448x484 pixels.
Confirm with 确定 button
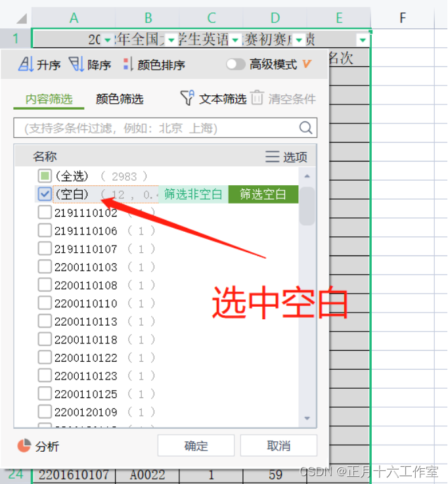tap(196, 446)
